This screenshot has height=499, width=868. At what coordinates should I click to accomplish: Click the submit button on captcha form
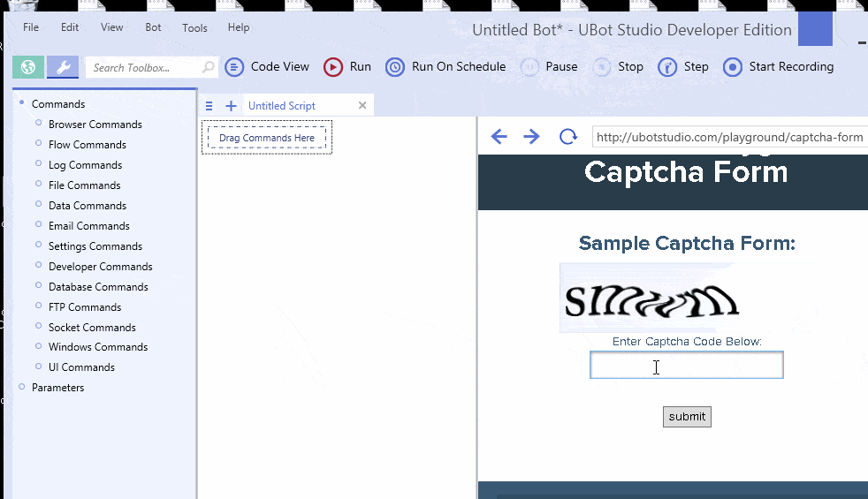(687, 417)
